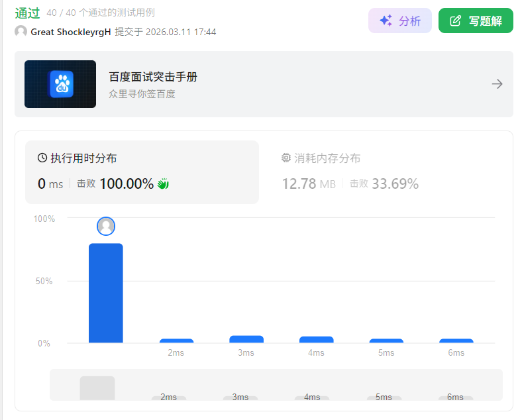Click the chip icon next to 消耗内存分布
Viewport: 518px width, 420px height.
tap(285, 158)
